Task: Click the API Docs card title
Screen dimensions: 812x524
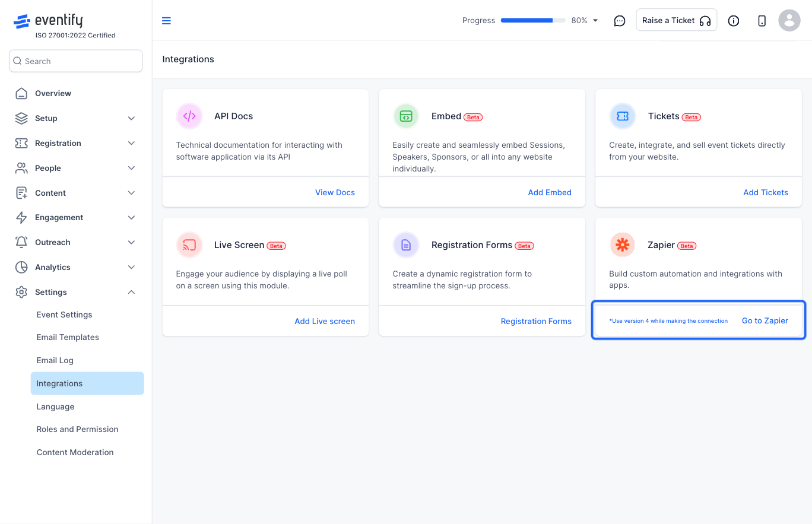Action: coord(233,116)
